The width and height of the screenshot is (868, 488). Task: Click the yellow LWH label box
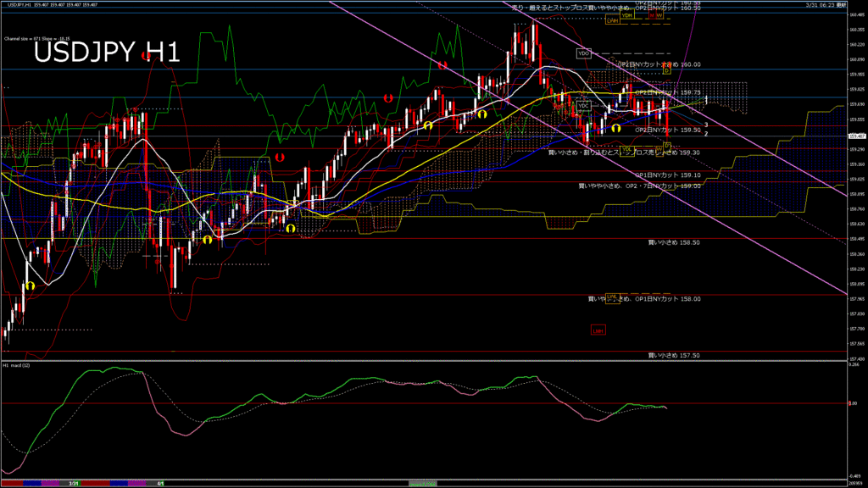pos(612,21)
